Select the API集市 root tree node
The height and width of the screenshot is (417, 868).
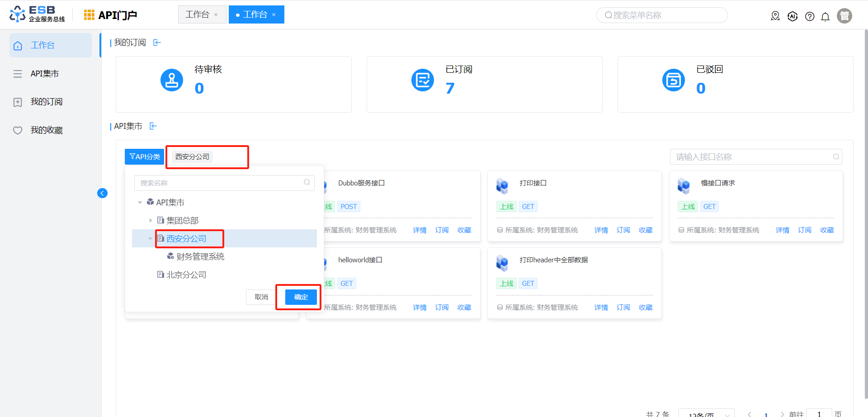[x=170, y=202]
